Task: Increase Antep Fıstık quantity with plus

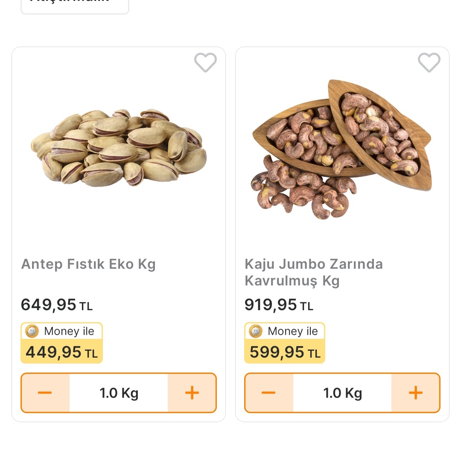Action: point(192,393)
